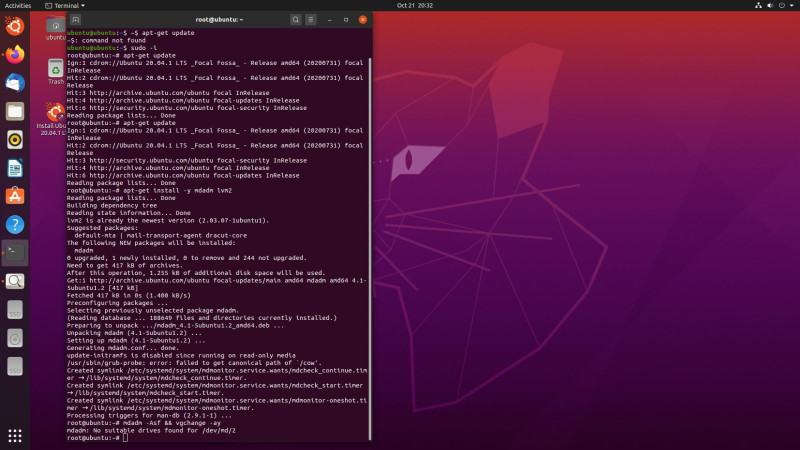Click "After this operation" disk space line
Viewport: 800px width, 450px height.
click(196, 273)
